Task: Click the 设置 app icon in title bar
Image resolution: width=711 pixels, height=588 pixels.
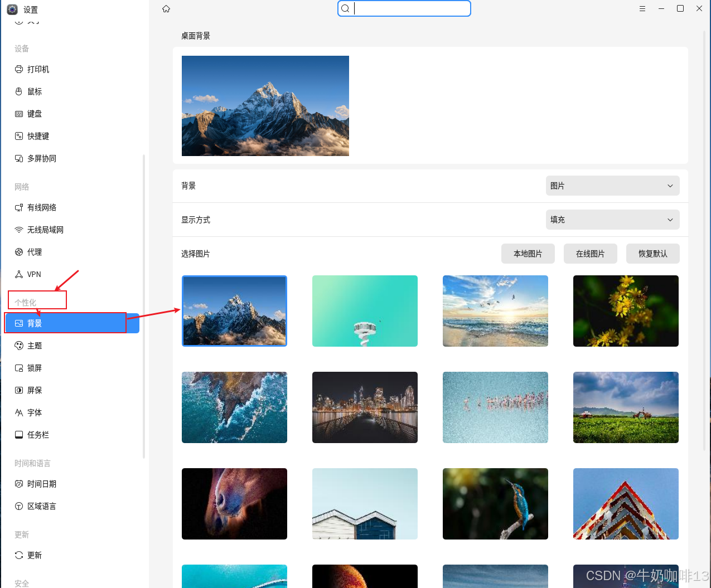Action: pos(12,9)
